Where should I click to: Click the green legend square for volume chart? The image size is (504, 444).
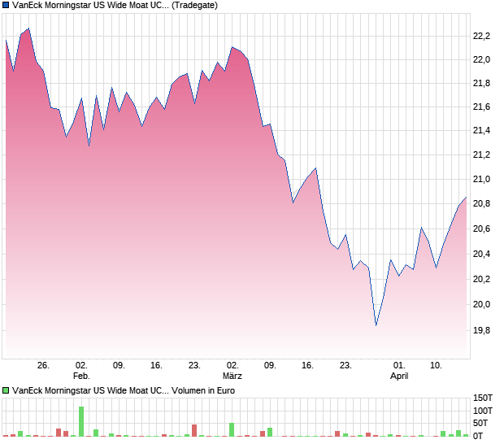(6, 390)
